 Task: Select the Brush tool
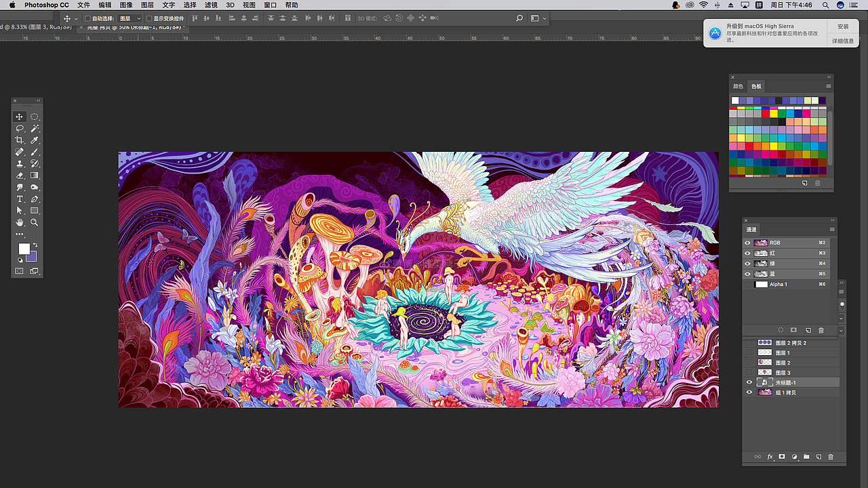pos(35,152)
